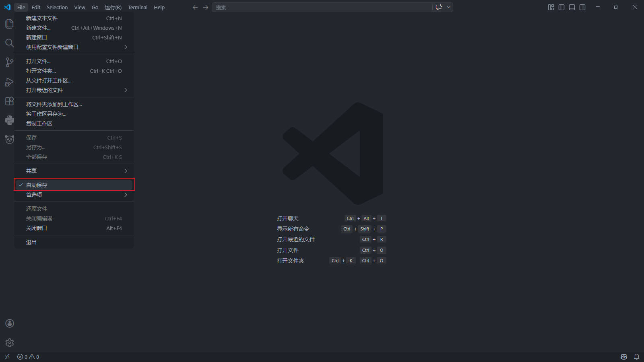Toggle 自动保存 (Auto Save) option
This screenshot has height=362, width=644.
pos(74,185)
